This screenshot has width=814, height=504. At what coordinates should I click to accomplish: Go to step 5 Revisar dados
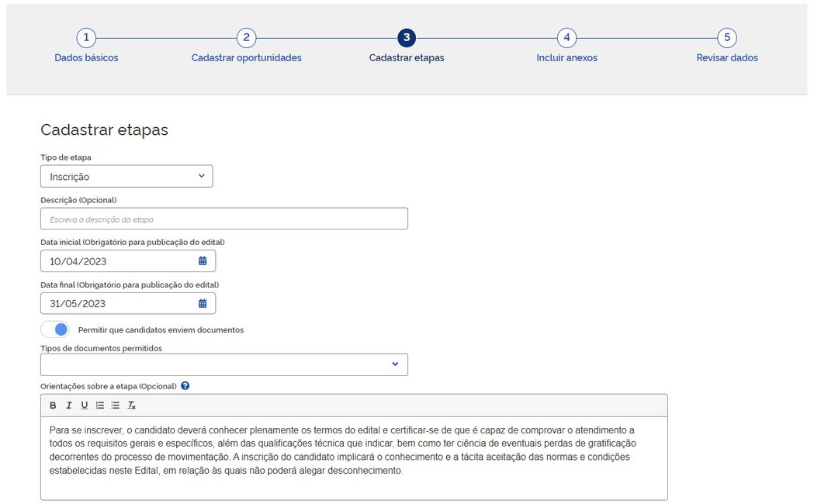pos(726,38)
